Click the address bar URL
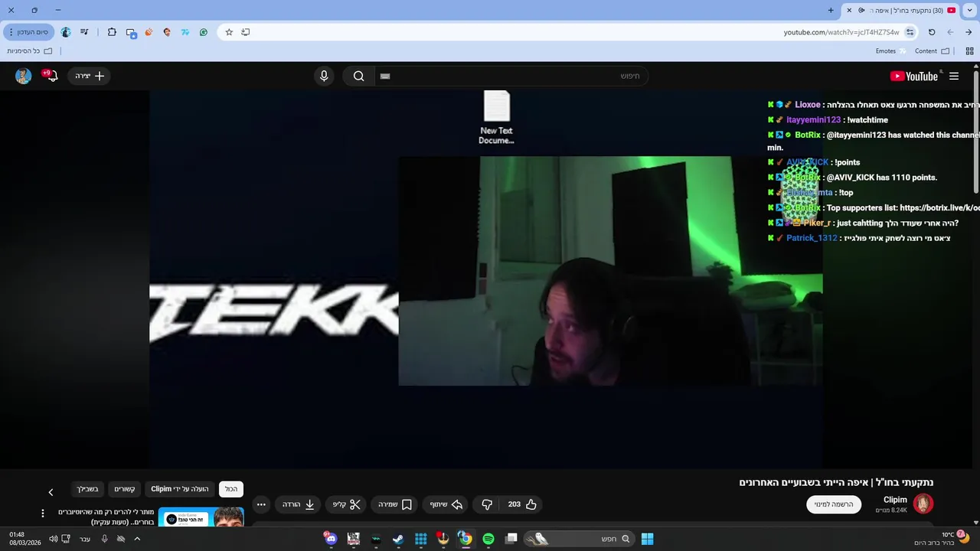Image resolution: width=980 pixels, height=551 pixels. point(841,32)
